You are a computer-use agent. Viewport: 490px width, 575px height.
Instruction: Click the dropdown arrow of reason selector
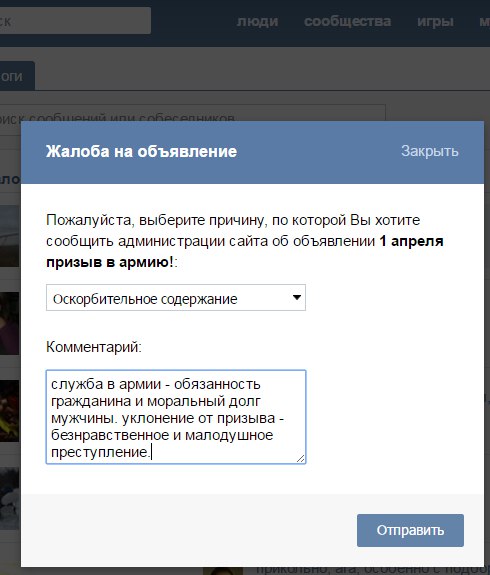(x=297, y=297)
